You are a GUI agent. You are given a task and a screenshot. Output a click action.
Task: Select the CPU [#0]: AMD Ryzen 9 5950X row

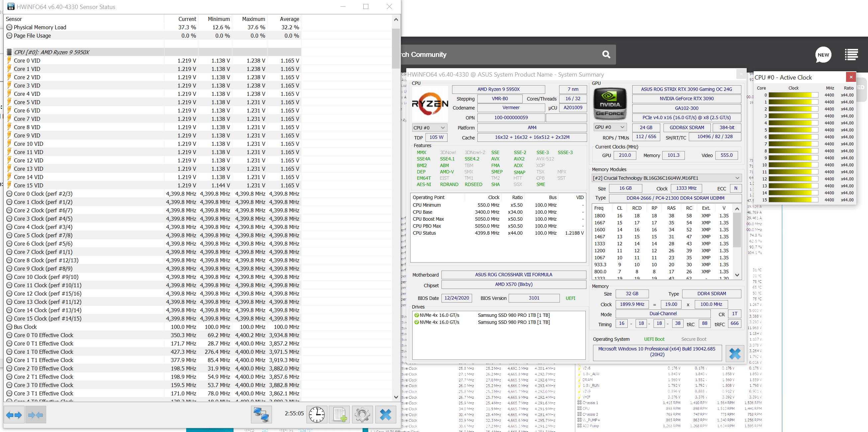pyautogui.click(x=153, y=52)
